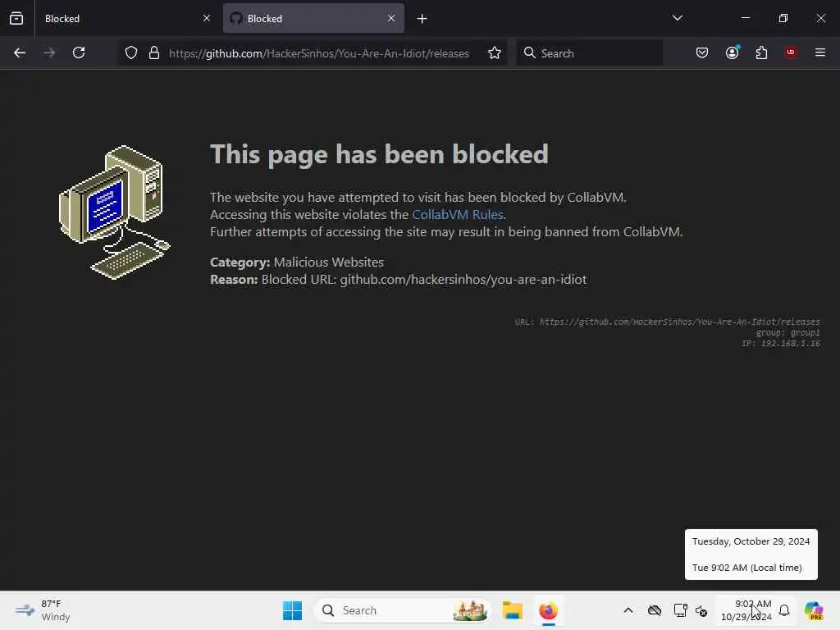Close the first Blocked tab
The height and width of the screenshot is (630, 840).
(206, 18)
